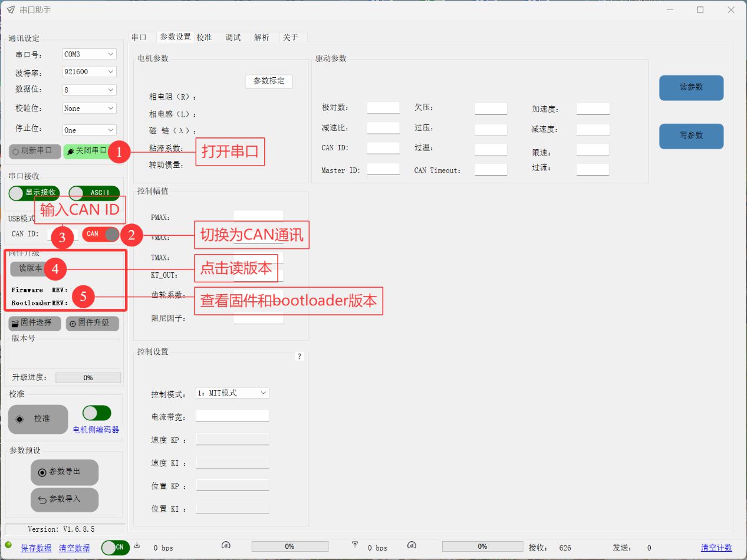The height and width of the screenshot is (560, 747).
Task: Click the 校准 calibrate button
Action: 38,419
